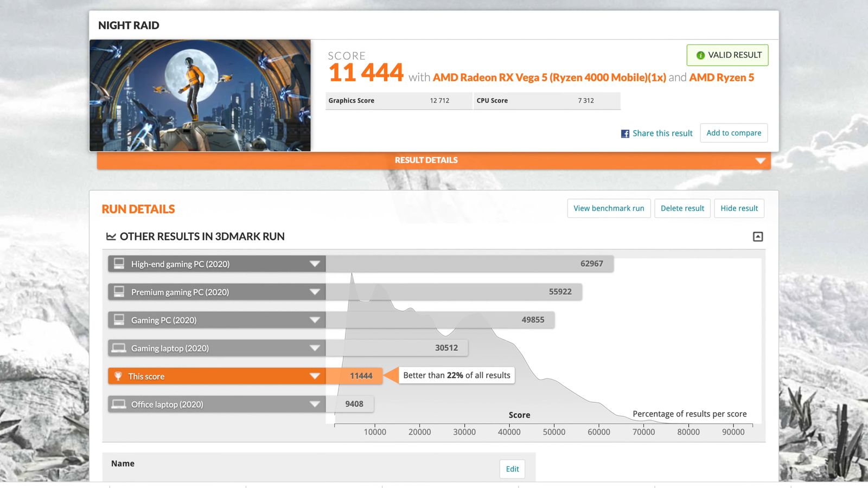The image size is (868, 488).
Task: Click the Run Details heading
Action: 138,209
